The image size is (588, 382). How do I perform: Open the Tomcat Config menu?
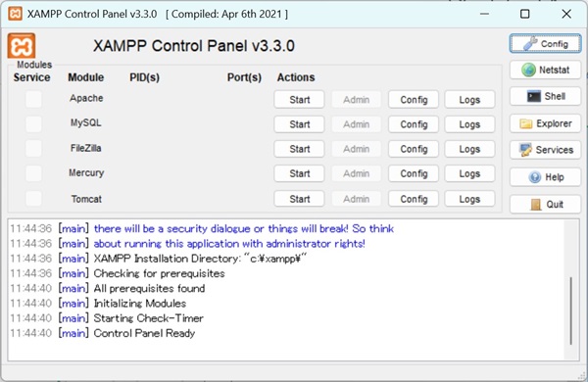[x=414, y=199]
